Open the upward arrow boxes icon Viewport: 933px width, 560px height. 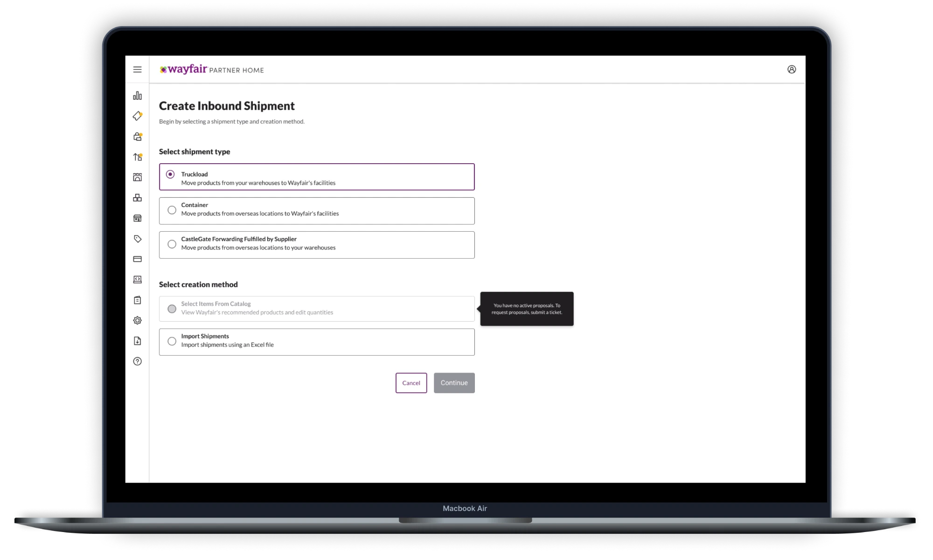(x=137, y=157)
